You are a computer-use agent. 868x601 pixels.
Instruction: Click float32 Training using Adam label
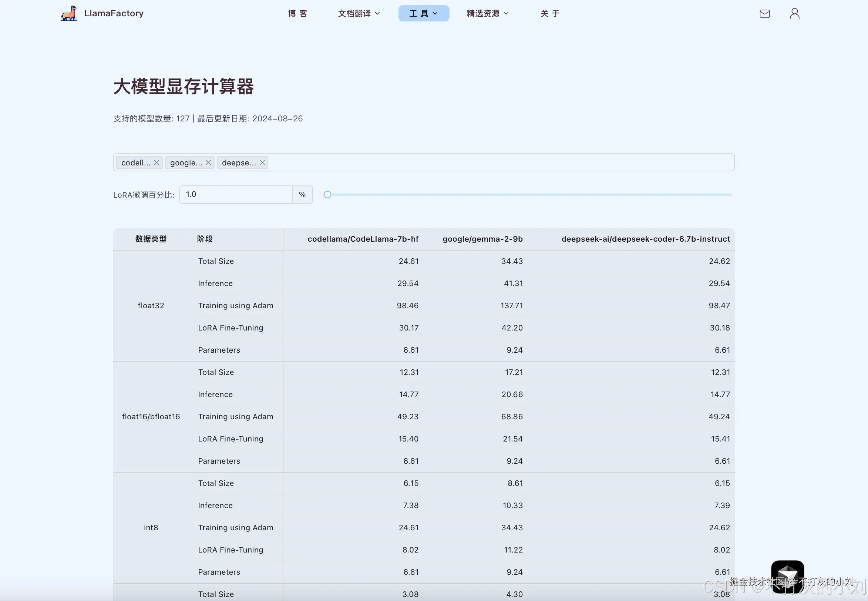pyautogui.click(x=236, y=306)
